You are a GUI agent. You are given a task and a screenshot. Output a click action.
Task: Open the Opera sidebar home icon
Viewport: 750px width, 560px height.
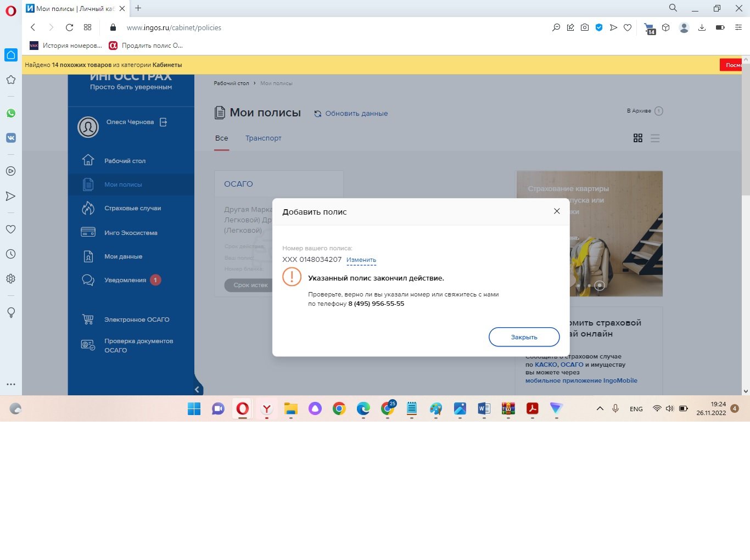[x=11, y=55]
